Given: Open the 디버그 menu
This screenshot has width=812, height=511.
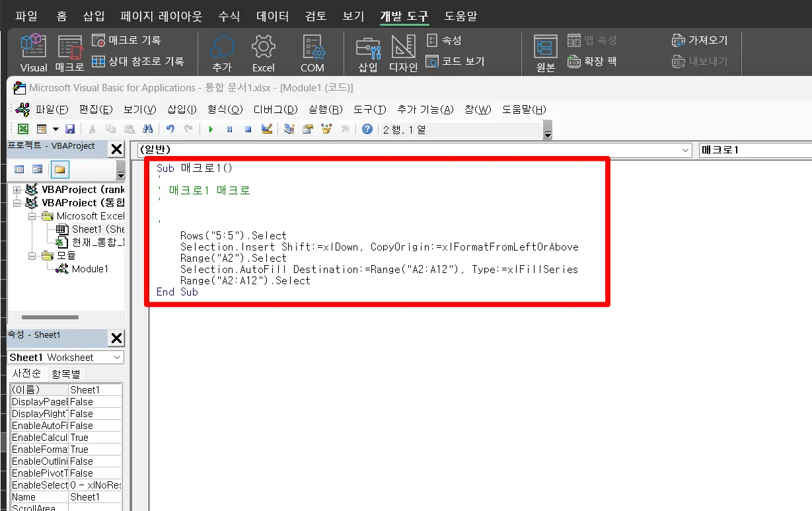Looking at the screenshot, I should click(x=275, y=109).
